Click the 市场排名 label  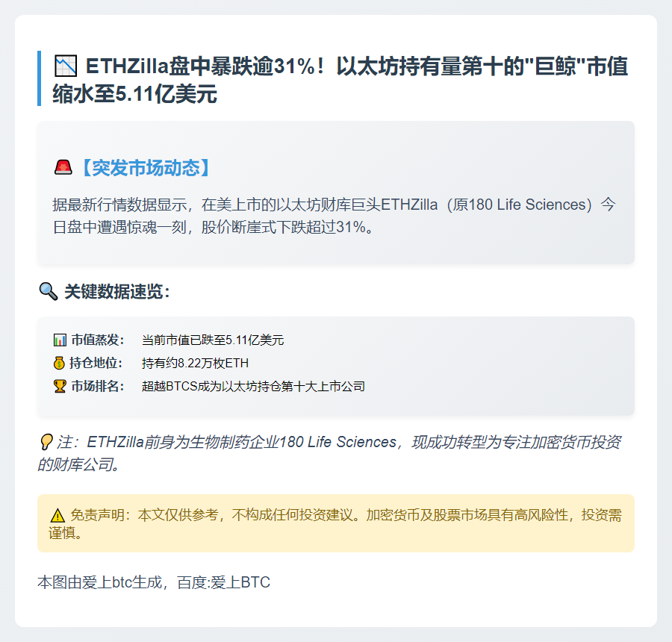98,387
